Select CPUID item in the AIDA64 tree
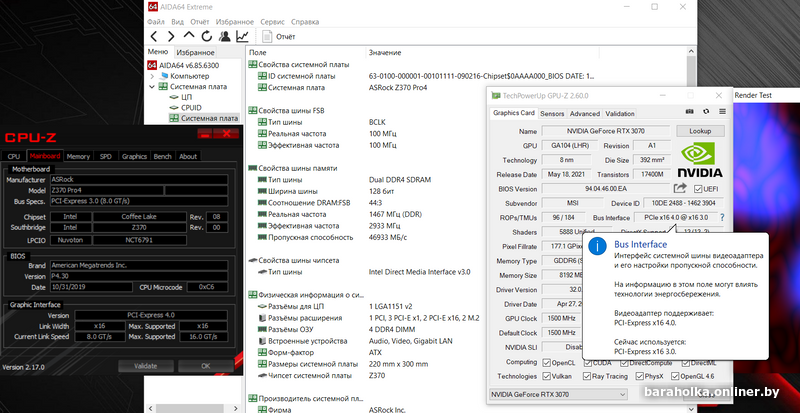 192,107
